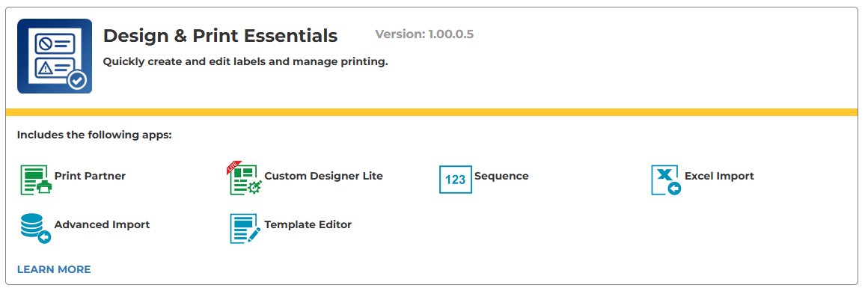Select the Advanced Import database icon
The height and width of the screenshot is (291, 868).
pos(36,228)
